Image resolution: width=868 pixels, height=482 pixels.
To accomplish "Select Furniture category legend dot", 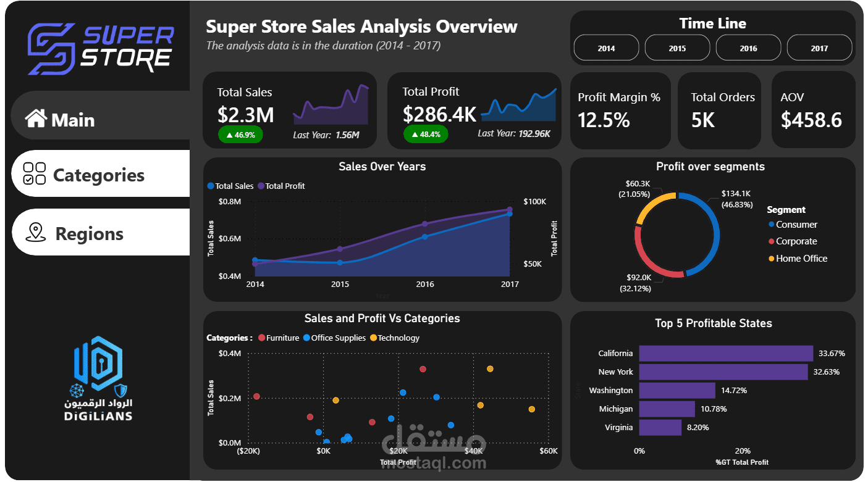I will tap(261, 338).
